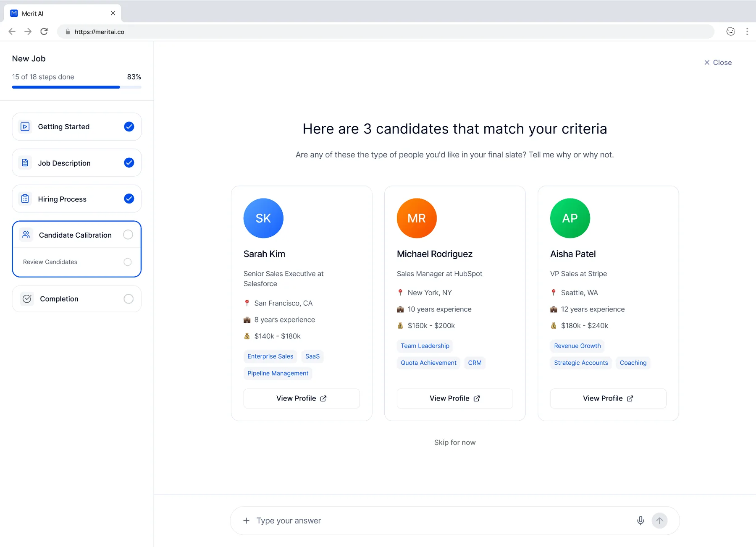Image resolution: width=756 pixels, height=547 pixels.
Task: Toggle the Getting Started completed checkmark
Action: click(129, 126)
